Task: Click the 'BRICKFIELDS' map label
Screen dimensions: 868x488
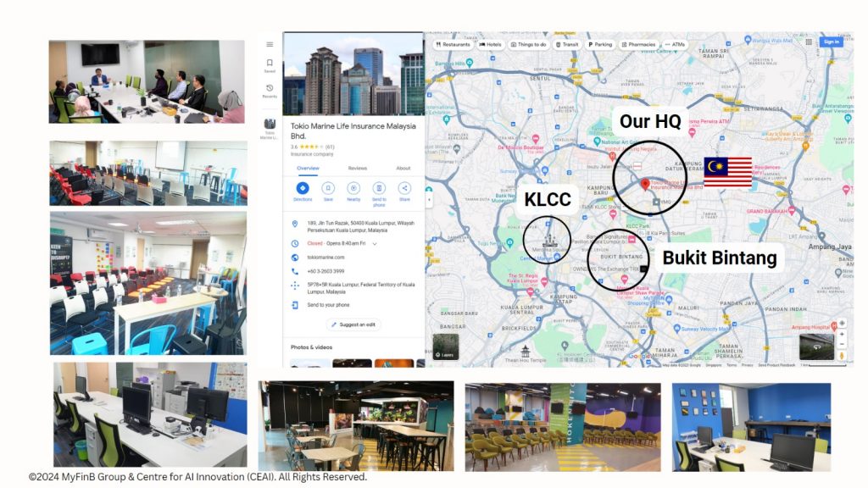Action: pyautogui.click(x=519, y=328)
